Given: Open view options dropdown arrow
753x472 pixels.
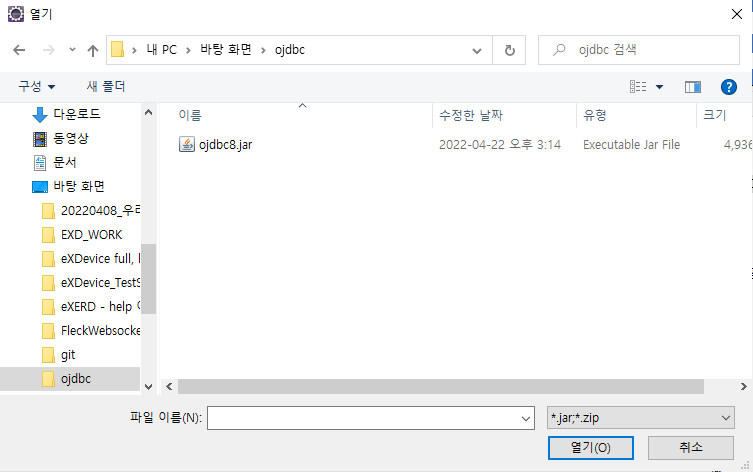Looking at the screenshot, I should 659,87.
